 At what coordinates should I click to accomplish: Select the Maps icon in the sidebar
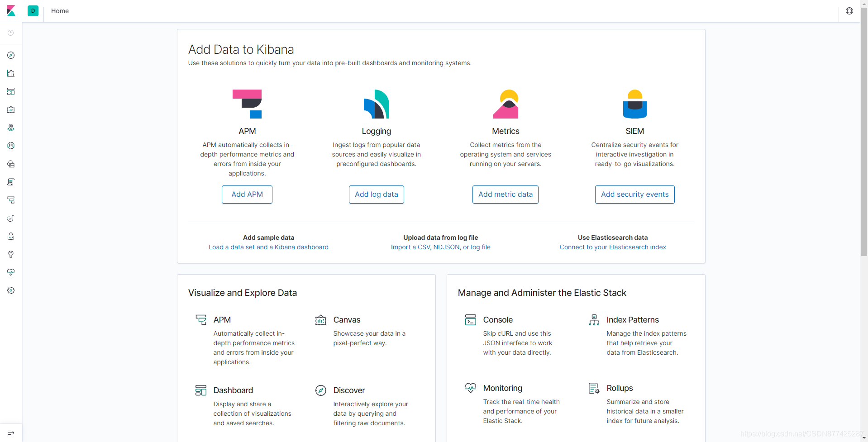coord(11,128)
